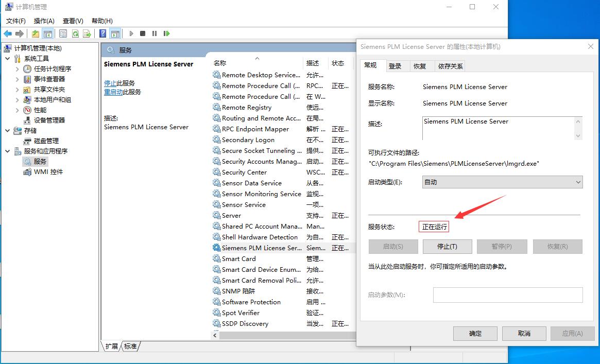This screenshot has height=364, width=600.
Task: Click the Back arrow toolbar icon
Action: (x=8, y=33)
